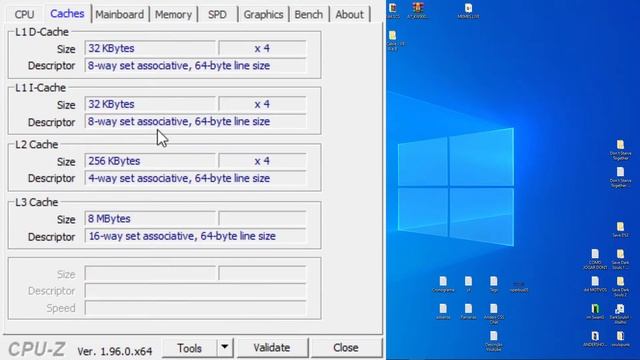
Task: Select the MOTIVOS text file icon
Action: 595,284
